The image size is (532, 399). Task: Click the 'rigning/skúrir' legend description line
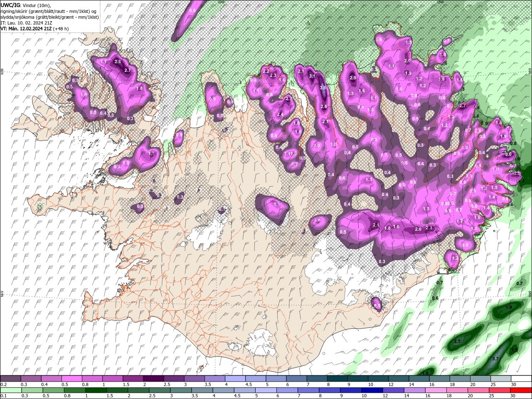click(x=49, y=11)
